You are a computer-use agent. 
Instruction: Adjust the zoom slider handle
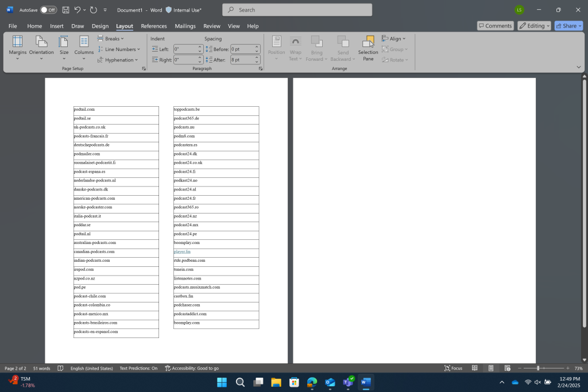click(x=537, y=368)
